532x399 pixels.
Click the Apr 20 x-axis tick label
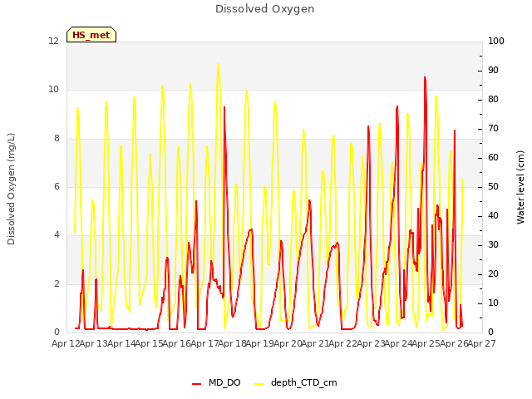coord(288,343)
